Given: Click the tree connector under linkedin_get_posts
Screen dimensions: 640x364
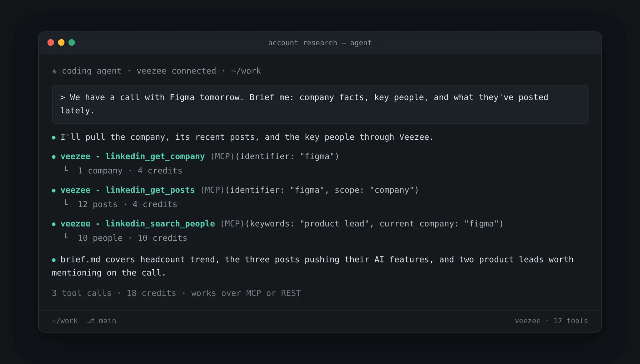Looking at the screenshot, I should pos(66,203).
